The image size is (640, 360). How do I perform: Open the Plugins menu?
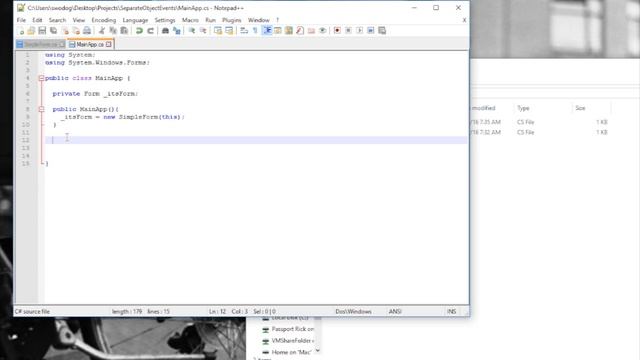tap(231, 20)
